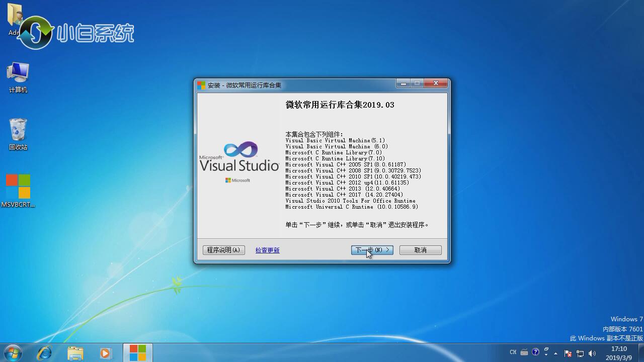The height and width of the screenshot is (362, 644).
Task: Open the Computer (计算机) desktop icon
Action: 18,77
